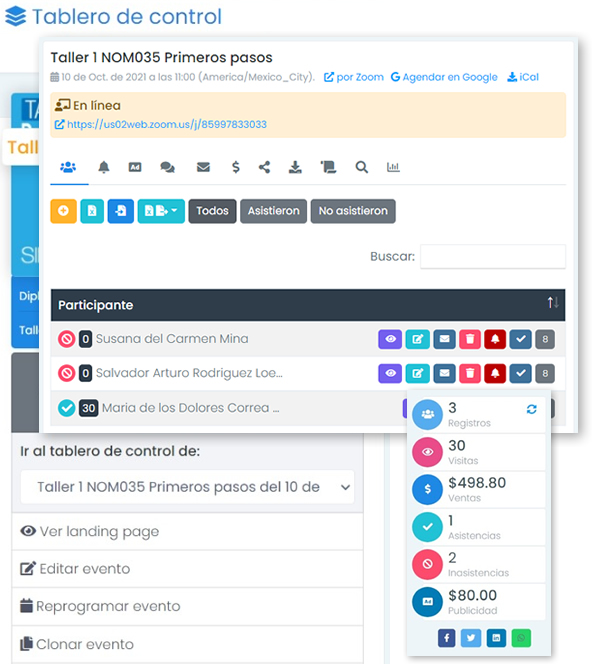Delete Salvador Arturo Rodriguez
This screenshot has height=664, width=600.
click(x=470, y=374)
